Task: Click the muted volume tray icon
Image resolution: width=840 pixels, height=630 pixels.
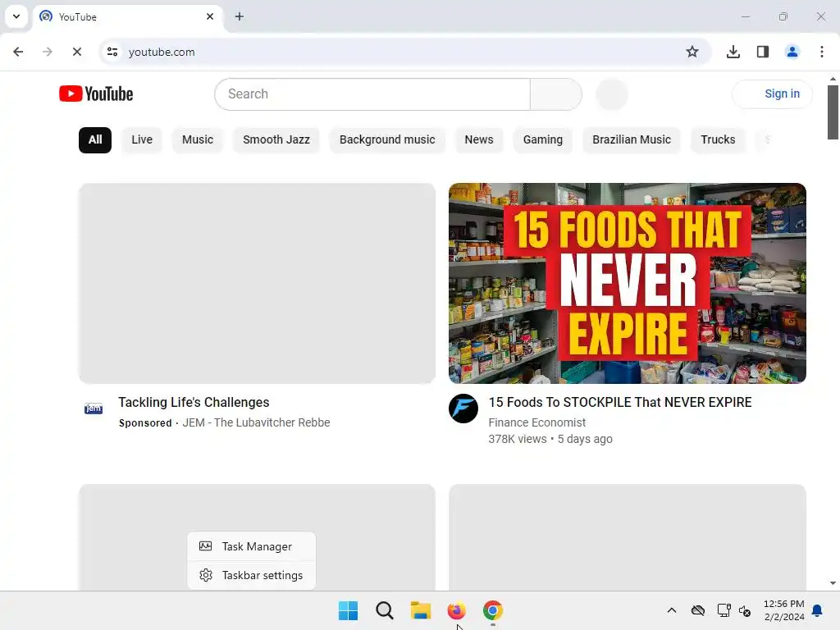Action: point(745,610)
